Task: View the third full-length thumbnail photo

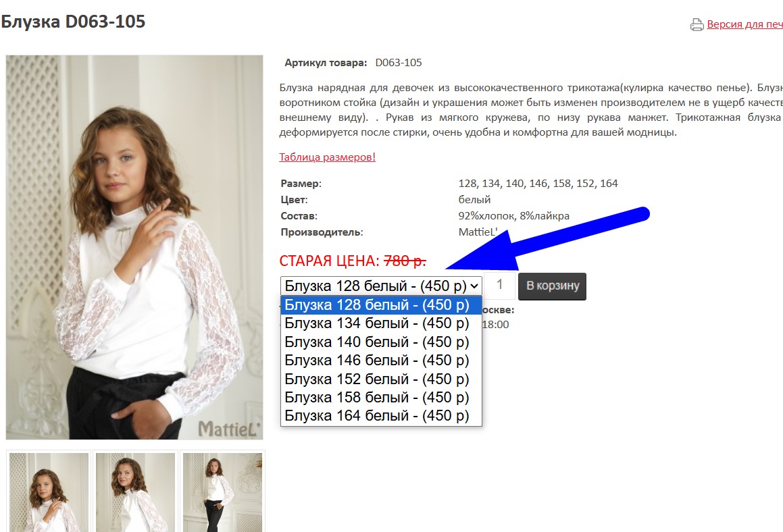Action: (x=222, y=492)
